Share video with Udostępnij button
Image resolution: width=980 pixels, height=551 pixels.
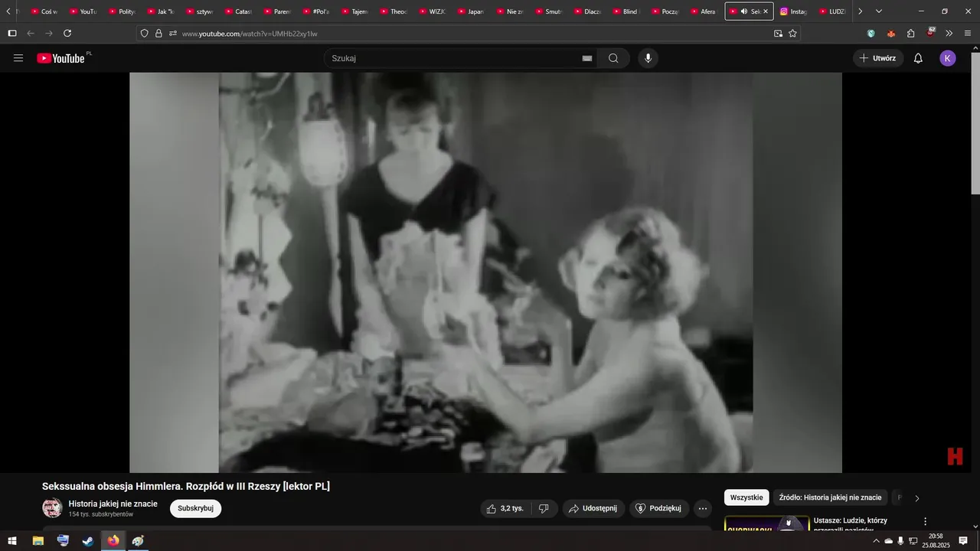point(593,508)
